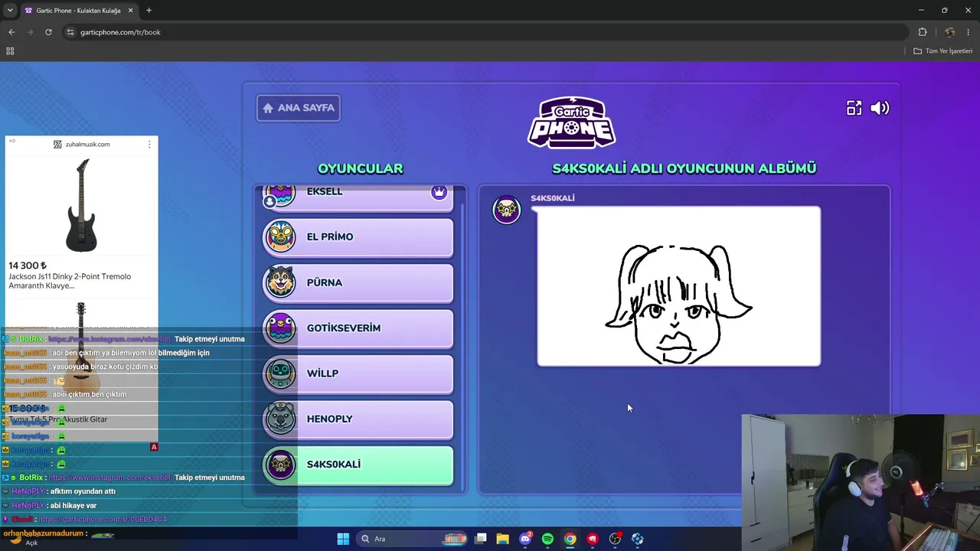980x551 pixels.
Task: Click the Tyma Td-5 Pro Akustik Gitar ad
Action: pyautogui.click(x=58, y=419)
